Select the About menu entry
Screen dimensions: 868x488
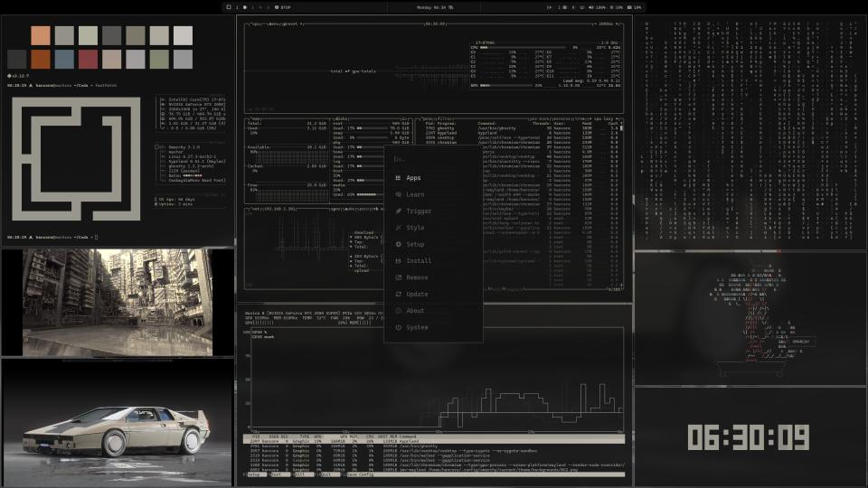415,311
